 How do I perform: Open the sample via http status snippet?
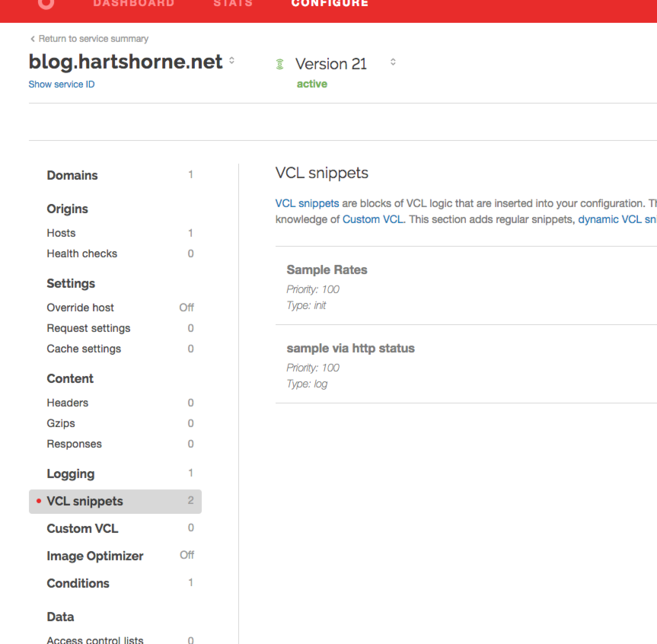coord(351,348)
